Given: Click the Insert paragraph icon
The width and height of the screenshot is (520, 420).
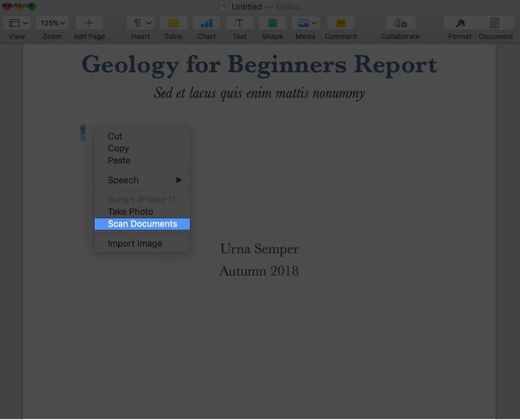Looking at the screenshot, I should (x=137, y=23).
